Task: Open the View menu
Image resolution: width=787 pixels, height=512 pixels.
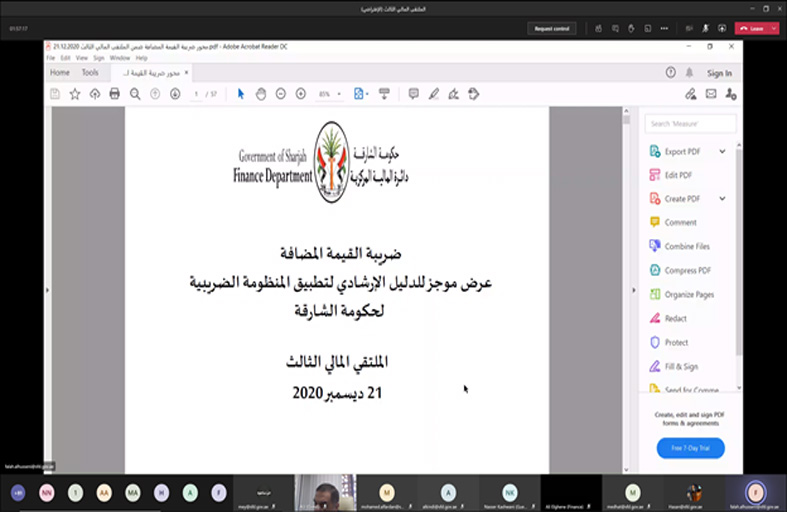Action: click(83, 58)
